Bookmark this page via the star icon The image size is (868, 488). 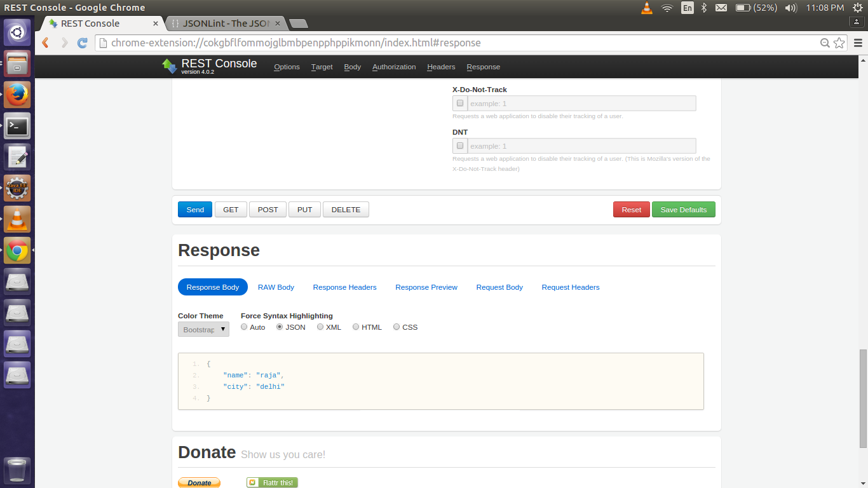click(839, 43)
